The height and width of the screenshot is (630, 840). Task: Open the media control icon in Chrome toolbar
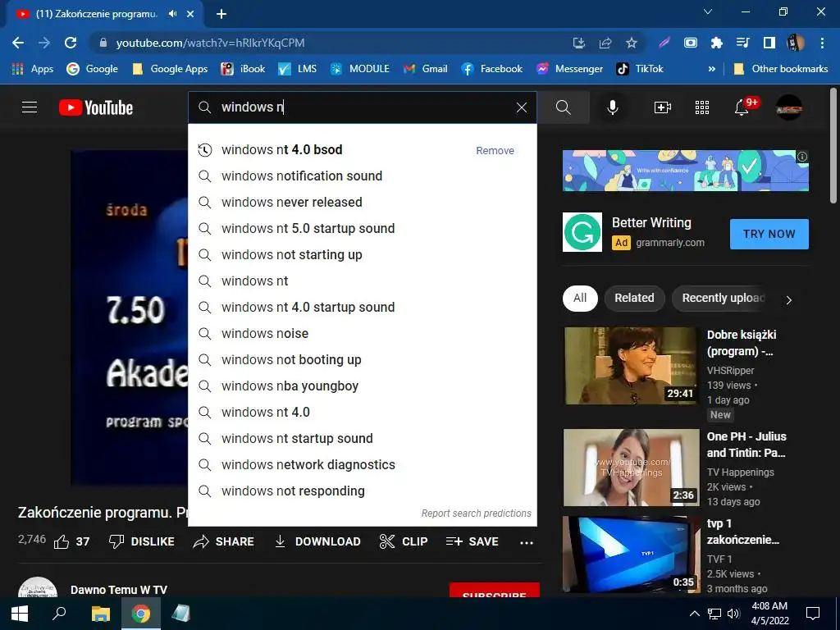[x=743, y=43]
